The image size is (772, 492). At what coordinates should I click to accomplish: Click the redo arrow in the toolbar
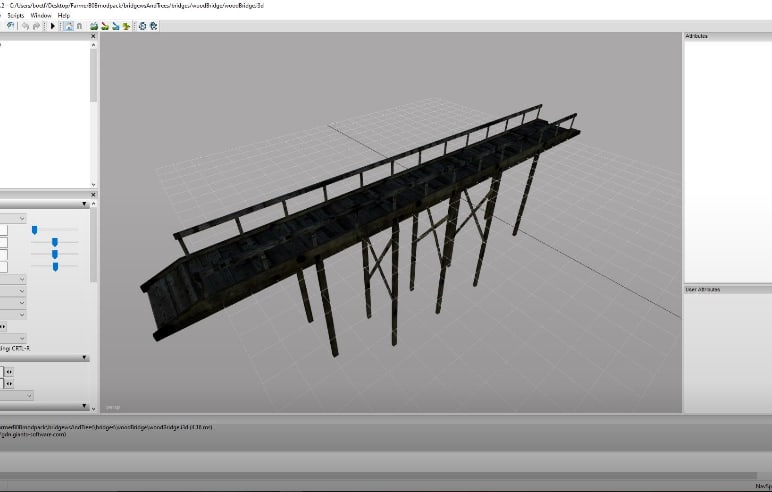click(37, 26)
